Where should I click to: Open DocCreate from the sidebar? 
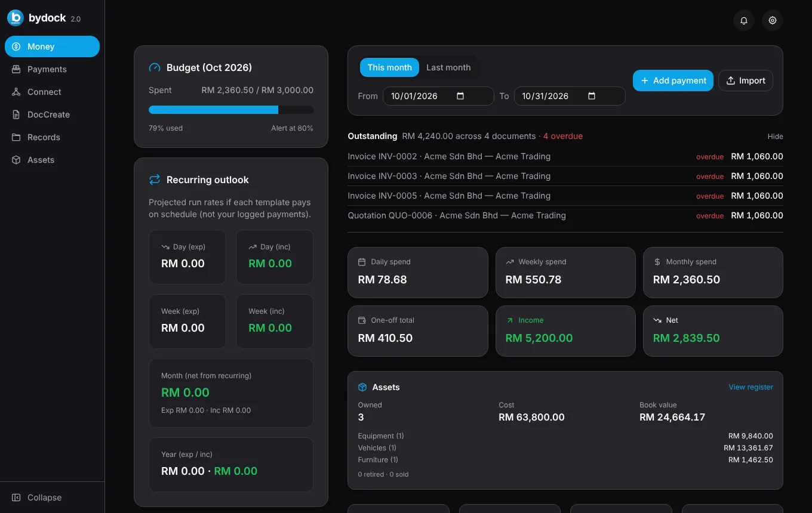52,115
